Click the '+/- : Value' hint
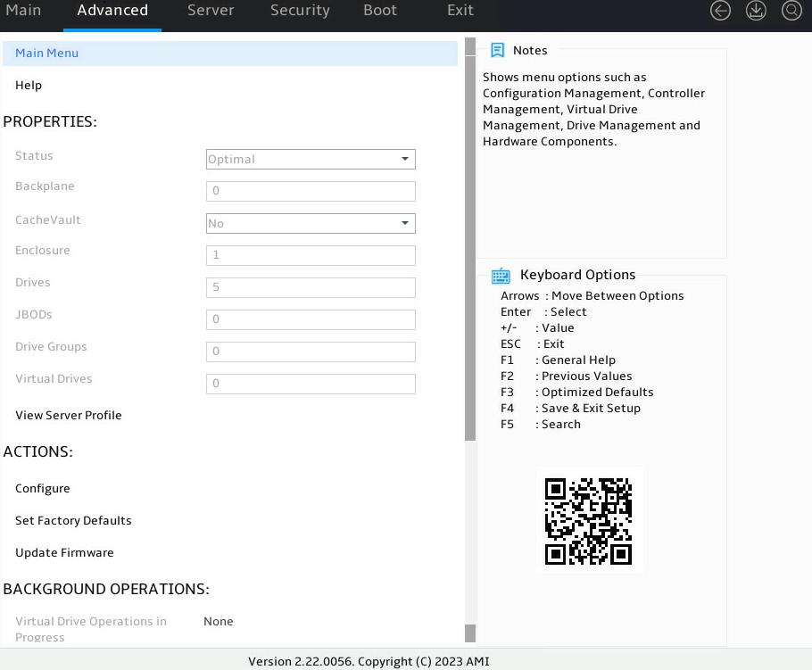 537,328
